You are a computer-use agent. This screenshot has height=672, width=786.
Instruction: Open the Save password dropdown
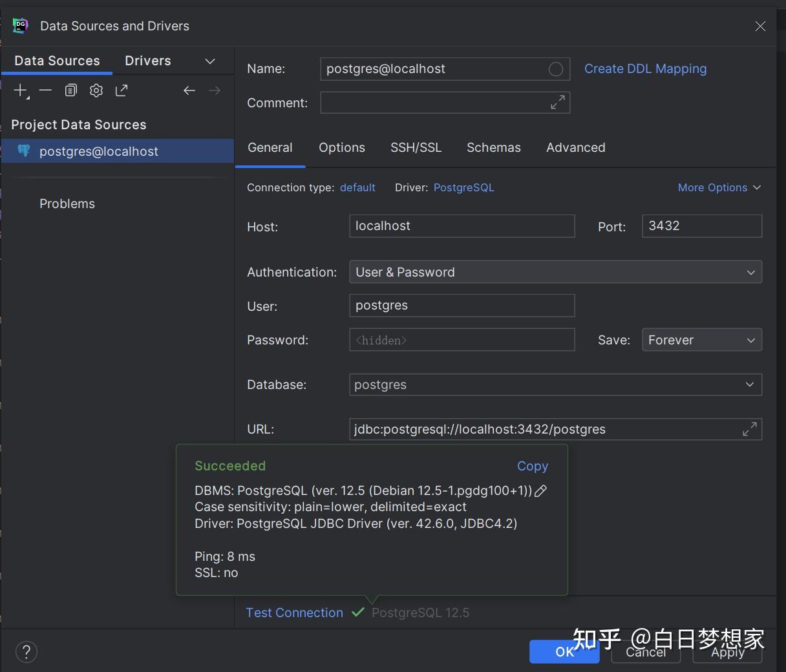[x=750, y=339]
